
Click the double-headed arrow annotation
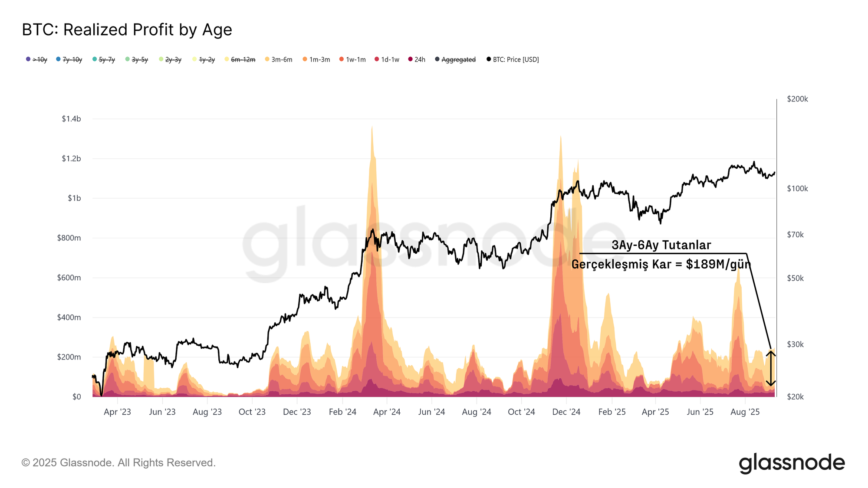pos(771,368)
